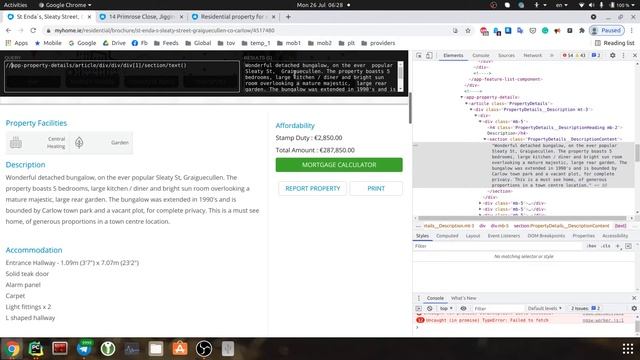Open the Reading list button
640x360 pixels.
pyautogui.click(x=614, y=43)
